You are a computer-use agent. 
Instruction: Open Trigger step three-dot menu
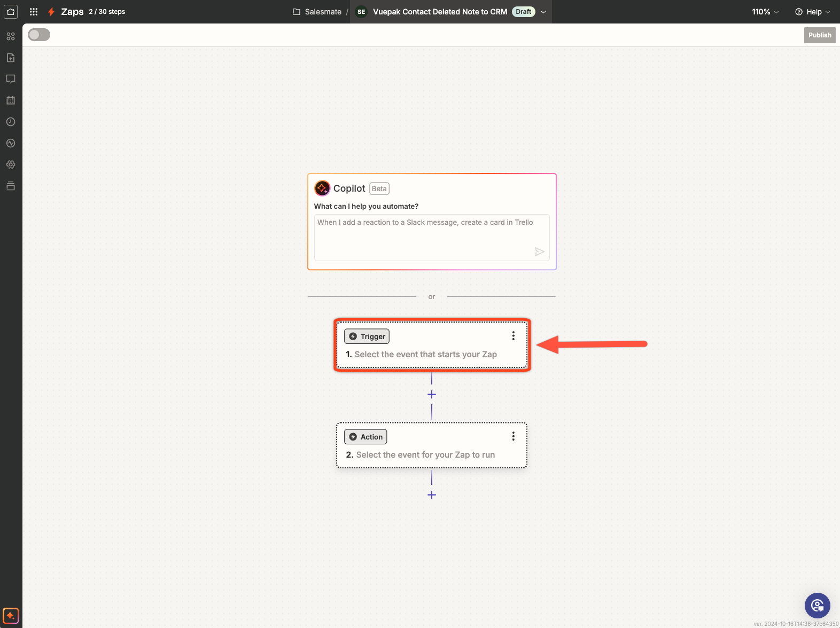513,336
